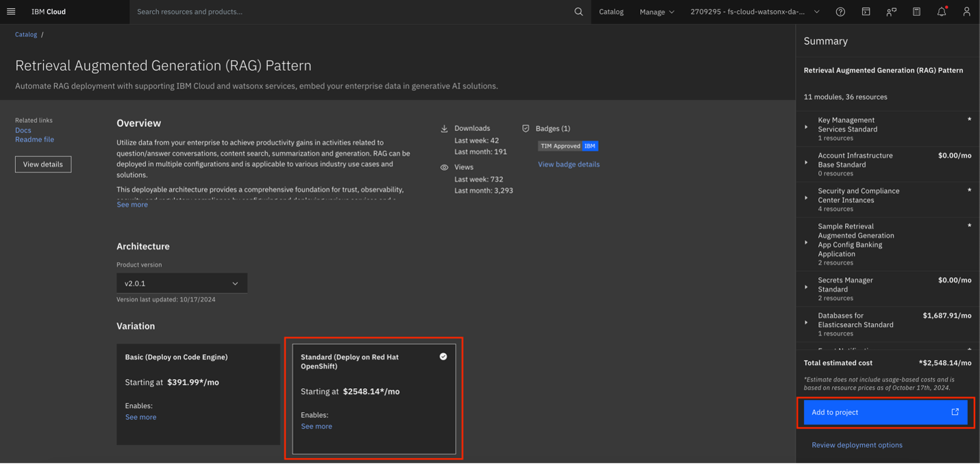The height and width of the screenshot is (465, 980).
Task: Open the user profile avatar icon
Action: click(966, 12)
